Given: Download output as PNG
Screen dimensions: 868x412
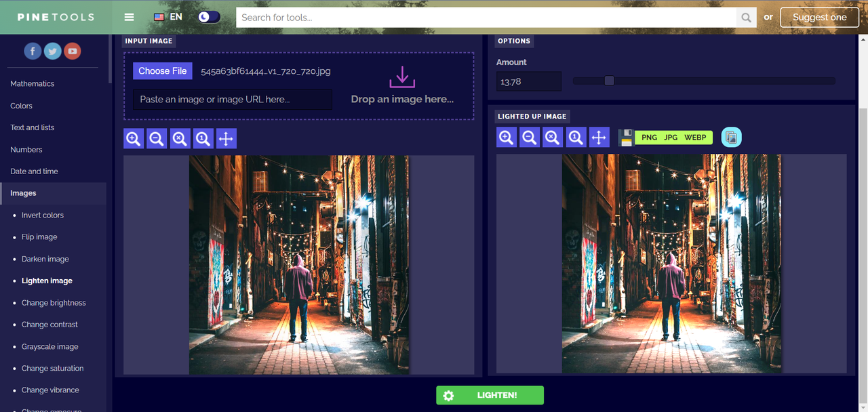Looking at the screenshot, I should click(649, 138).
